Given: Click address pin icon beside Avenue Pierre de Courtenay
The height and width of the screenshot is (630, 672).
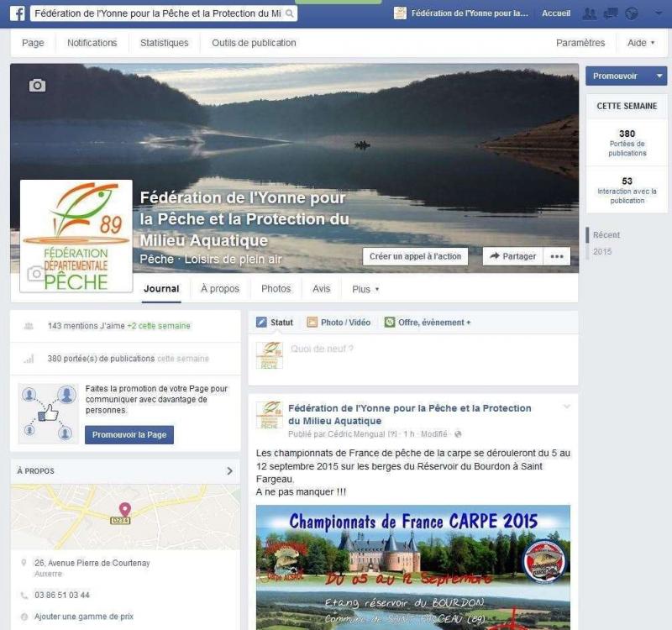Looking at the screenshot, I should (24, 563).
